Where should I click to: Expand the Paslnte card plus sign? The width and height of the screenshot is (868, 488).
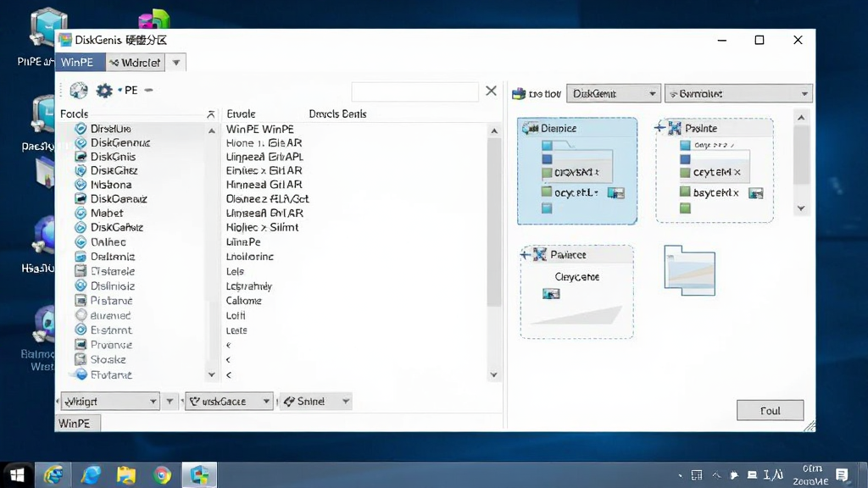coord(659,129)
